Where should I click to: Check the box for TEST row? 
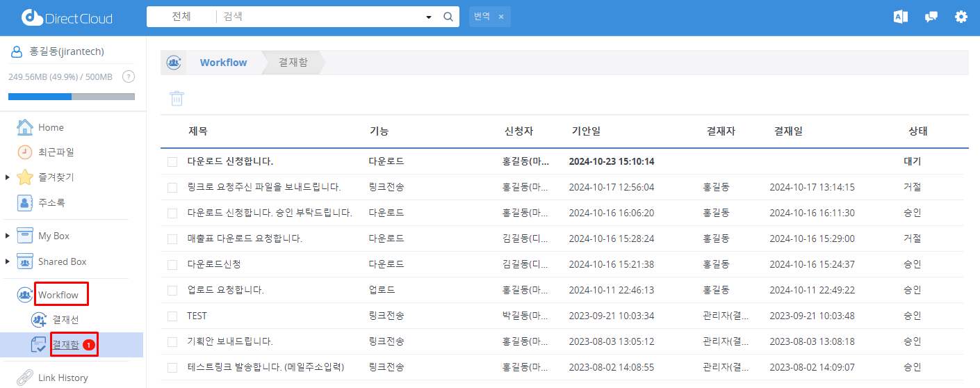point(172,316)
